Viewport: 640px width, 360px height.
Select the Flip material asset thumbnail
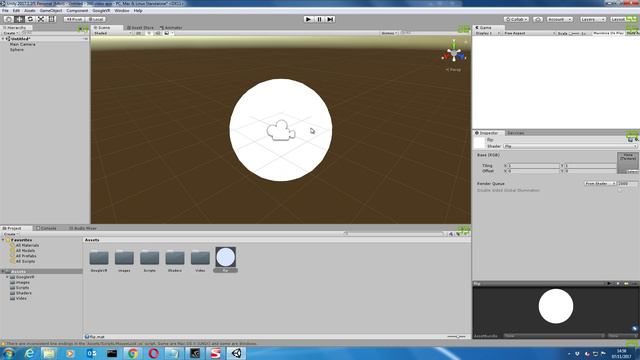tap(225, 258)
